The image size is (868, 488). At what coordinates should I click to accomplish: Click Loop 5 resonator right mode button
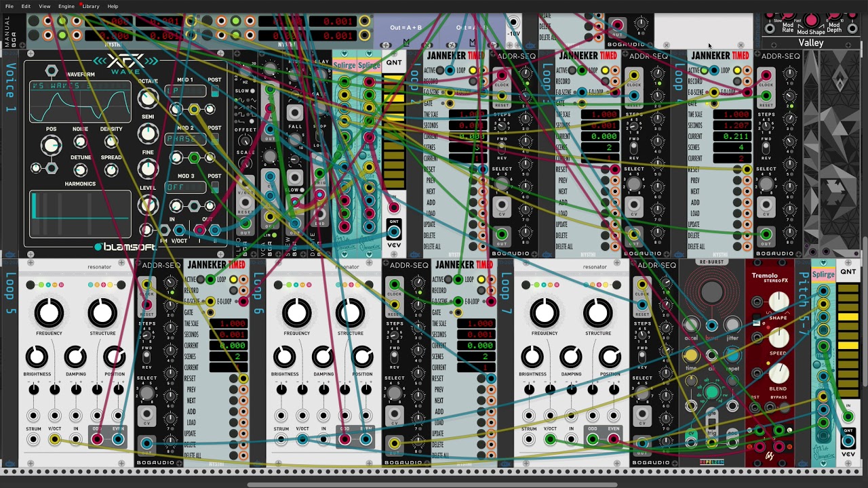[121, 285]
